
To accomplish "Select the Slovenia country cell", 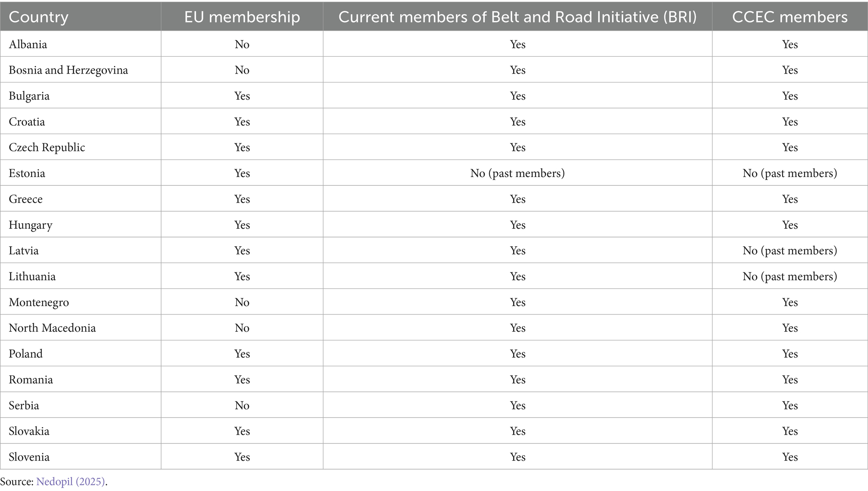I will (x=29, y=457).
